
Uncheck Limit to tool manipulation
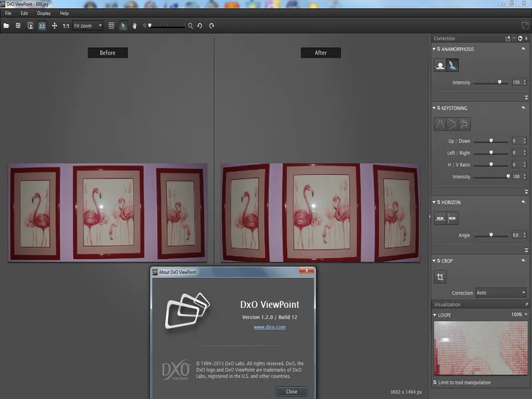pyautogui.click(x=435, y=382)
